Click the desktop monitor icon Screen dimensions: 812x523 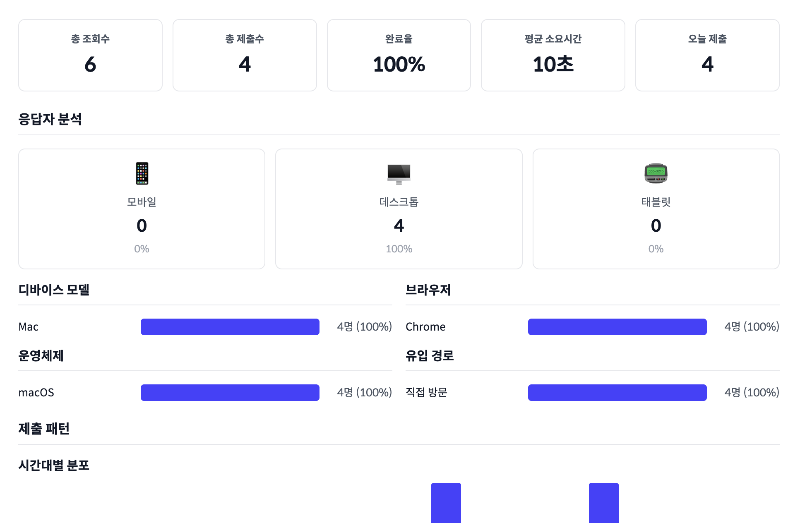[399, 174]
